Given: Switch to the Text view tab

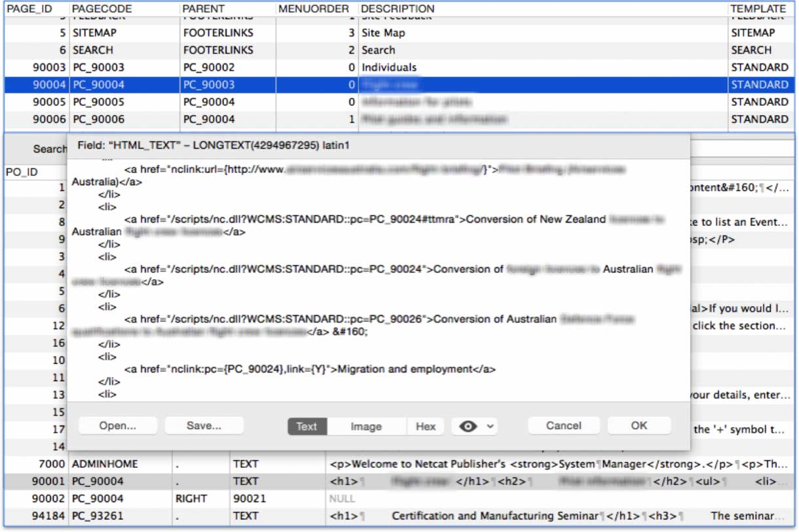Looking at the screenshot, I should (307, 426).
